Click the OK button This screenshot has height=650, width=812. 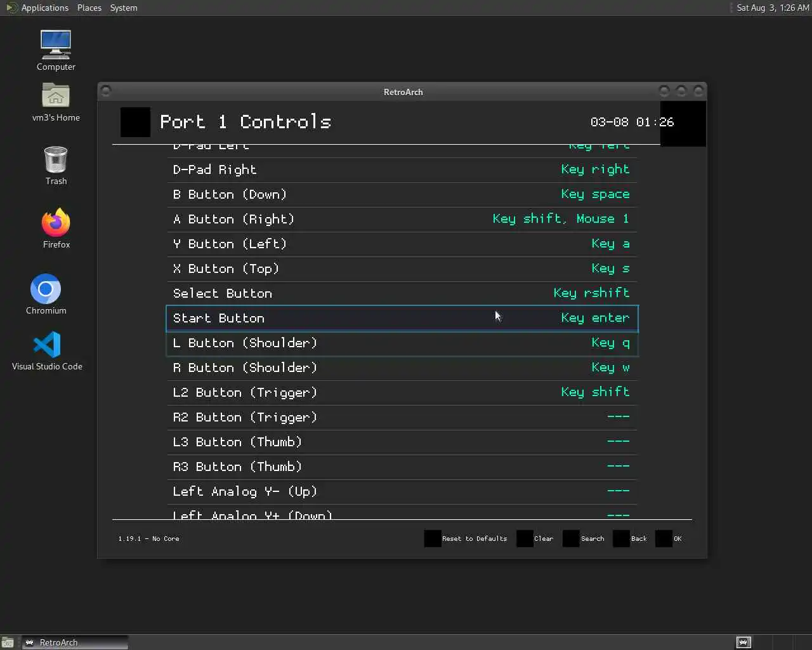(x=669, y=538)
